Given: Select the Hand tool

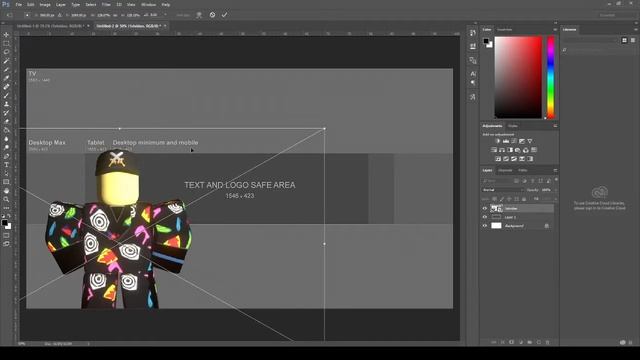Looking at the screenshot, I should click(x=6, y=191).
